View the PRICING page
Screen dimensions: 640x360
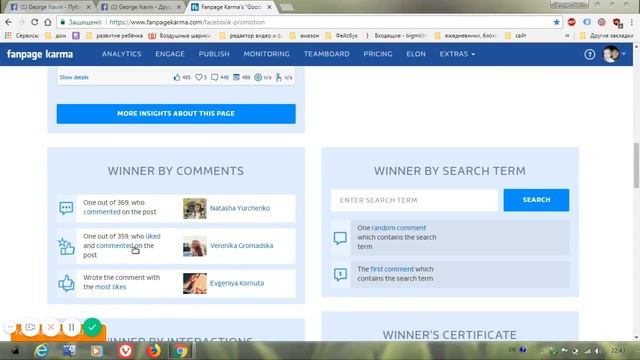[378, 54]
